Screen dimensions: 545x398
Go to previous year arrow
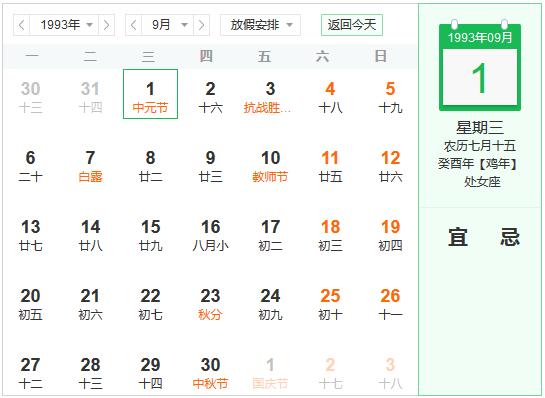point(22,25)
